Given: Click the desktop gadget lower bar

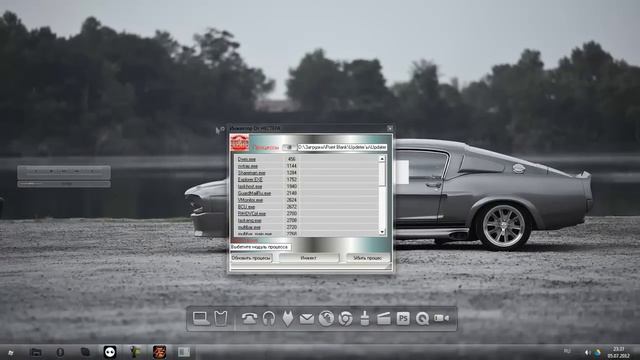Looking at the screenshot, I should click(x=64, y=184).
